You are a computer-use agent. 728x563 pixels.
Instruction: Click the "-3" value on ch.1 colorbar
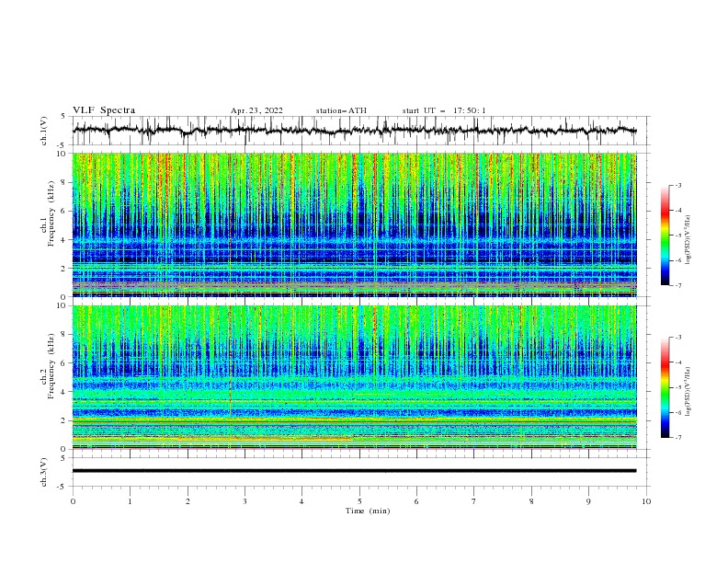pyautogui.click(x=678, y=185)
